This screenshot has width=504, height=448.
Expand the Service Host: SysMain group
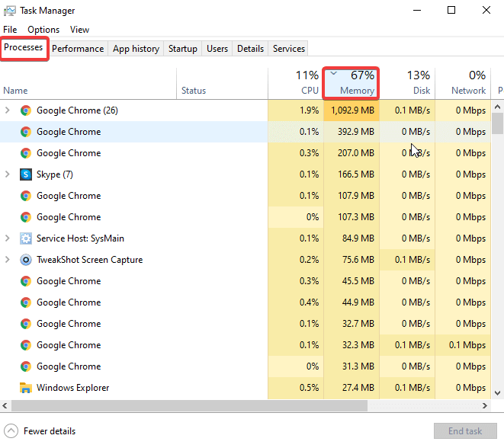[8, 238]
